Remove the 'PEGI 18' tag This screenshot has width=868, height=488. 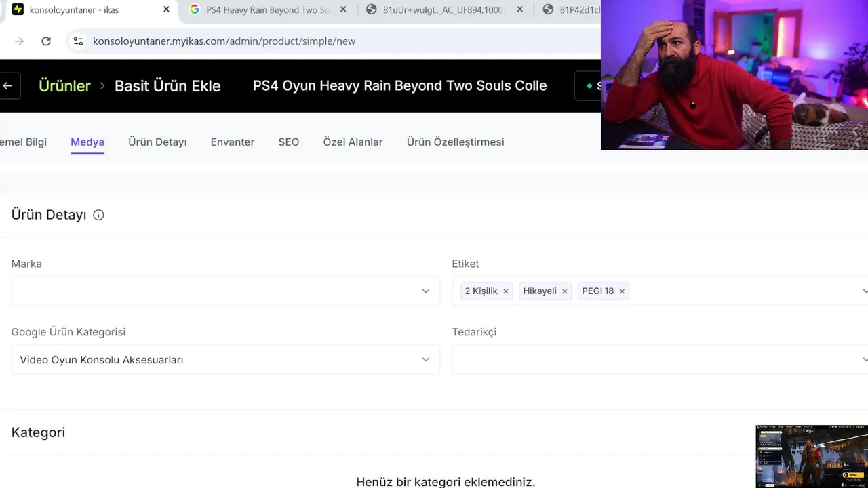622,291
